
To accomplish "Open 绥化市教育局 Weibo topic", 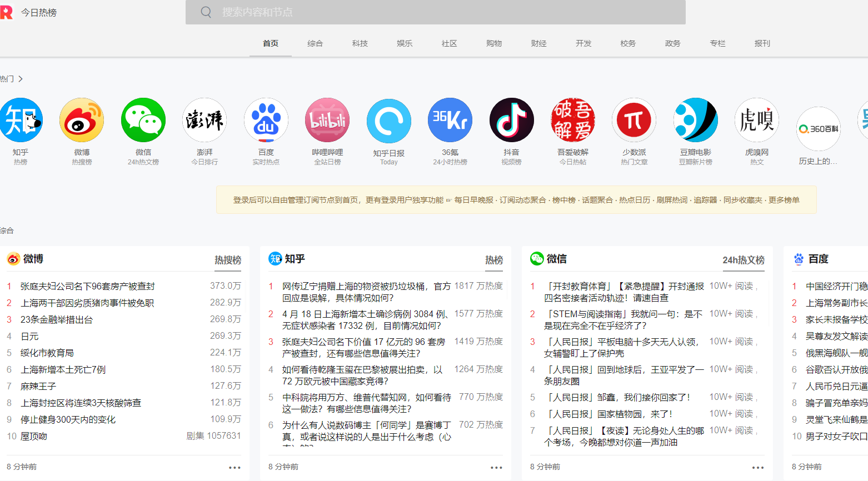I will pos(47,353).
